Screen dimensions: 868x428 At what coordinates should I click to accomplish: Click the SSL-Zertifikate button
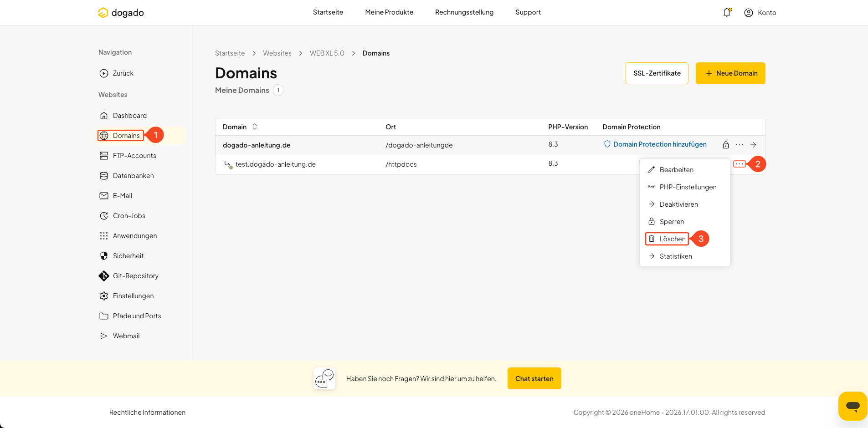click(657, 73)
